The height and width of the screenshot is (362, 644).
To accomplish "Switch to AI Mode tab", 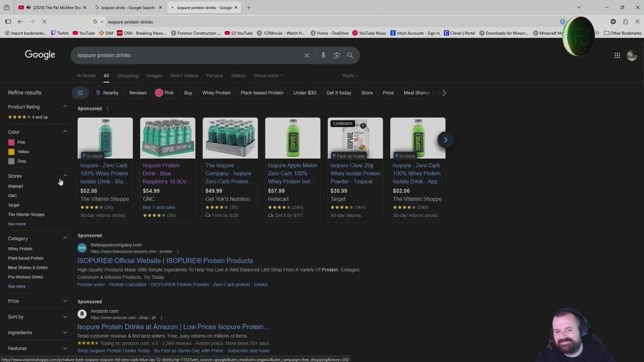I will point(86,75).
